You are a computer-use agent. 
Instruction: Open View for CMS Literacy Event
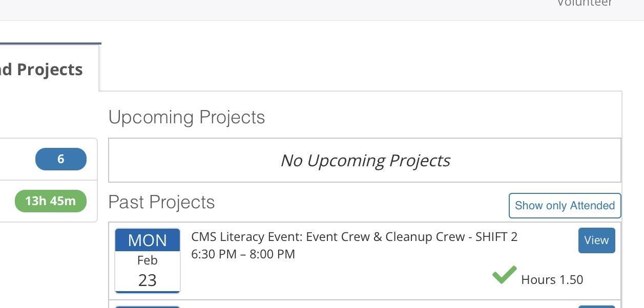pyautogui.click(x=596, y=240)
